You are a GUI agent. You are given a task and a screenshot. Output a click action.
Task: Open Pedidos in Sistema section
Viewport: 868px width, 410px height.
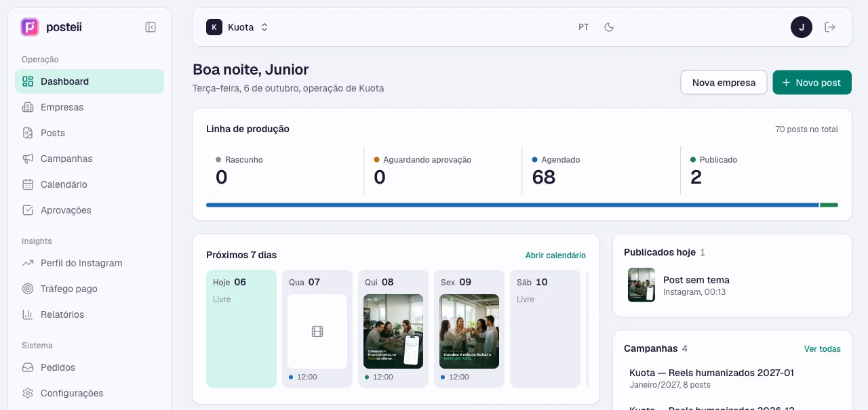point(90,367)
